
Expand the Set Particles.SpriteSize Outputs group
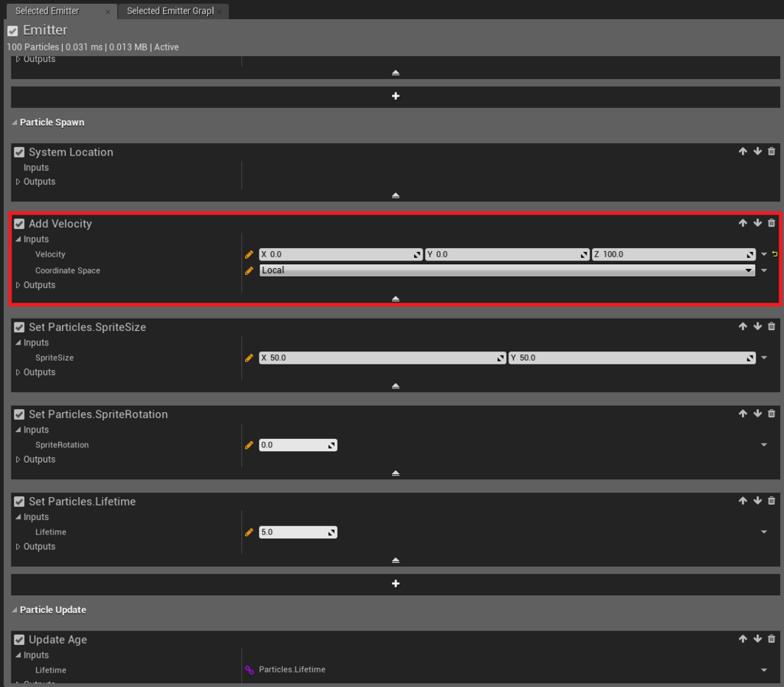18,372
